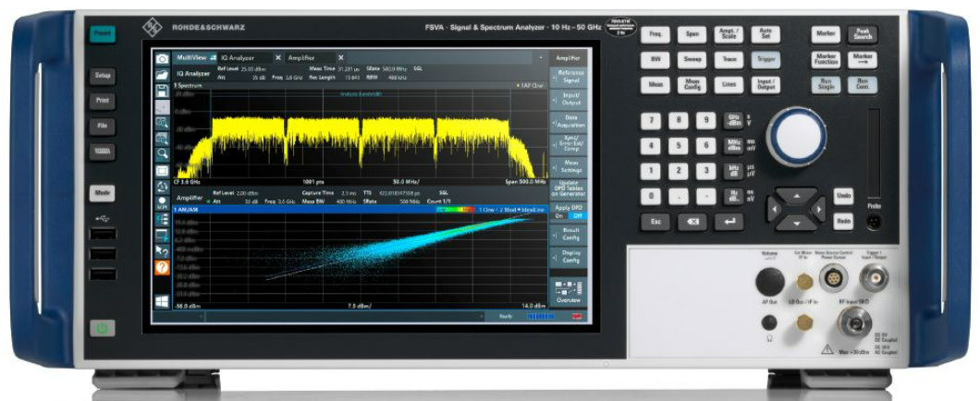Click the enter return-arrow key
The height and width of the screenshot is (401, 980).
[x=729, y=222]
